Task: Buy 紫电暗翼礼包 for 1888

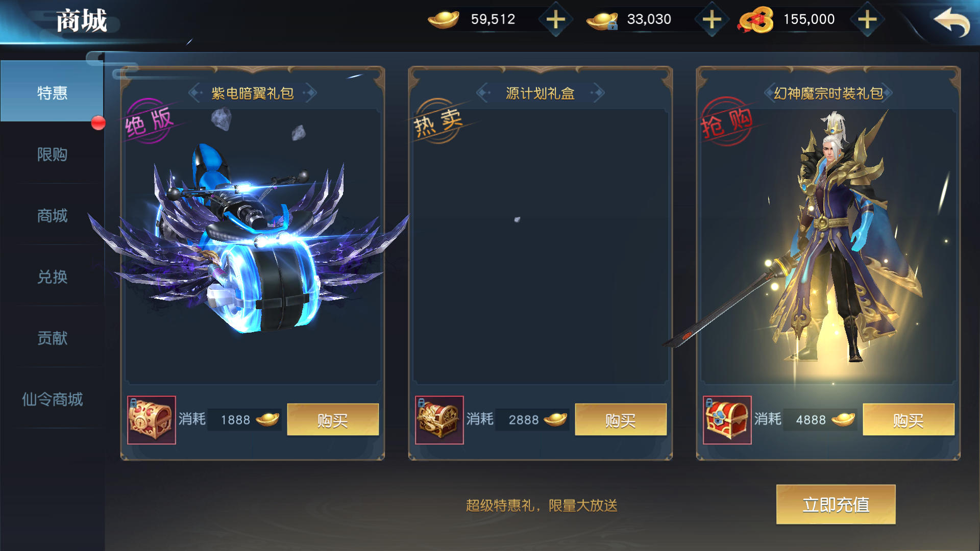Action: tap(333, 420)
